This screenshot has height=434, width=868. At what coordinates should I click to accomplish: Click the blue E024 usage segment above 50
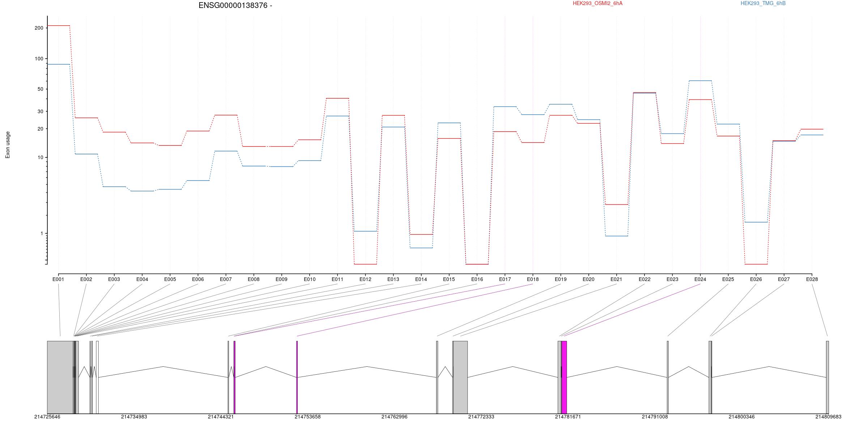point(700,81)
